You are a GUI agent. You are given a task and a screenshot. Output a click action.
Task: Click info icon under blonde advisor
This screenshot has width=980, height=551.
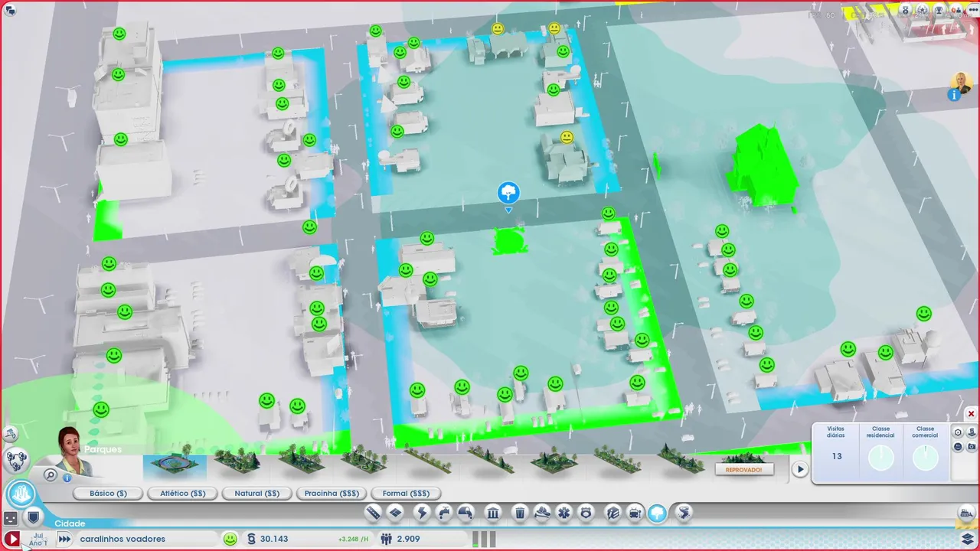[954, 96]
